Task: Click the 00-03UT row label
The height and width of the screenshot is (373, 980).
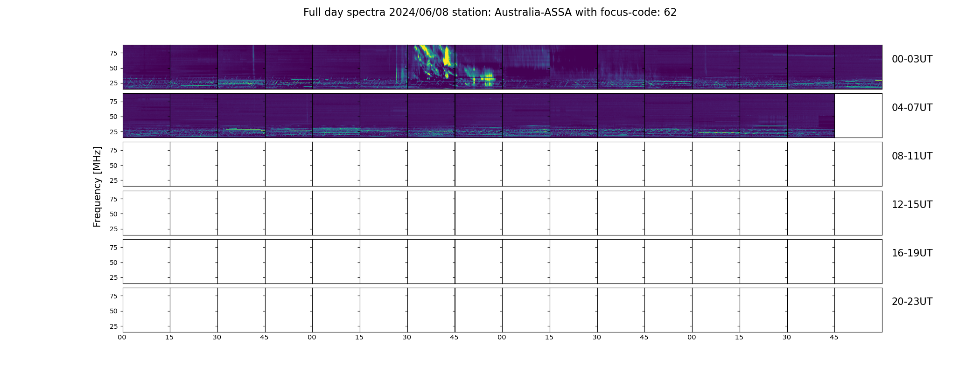Action: [x=912, y=59]
